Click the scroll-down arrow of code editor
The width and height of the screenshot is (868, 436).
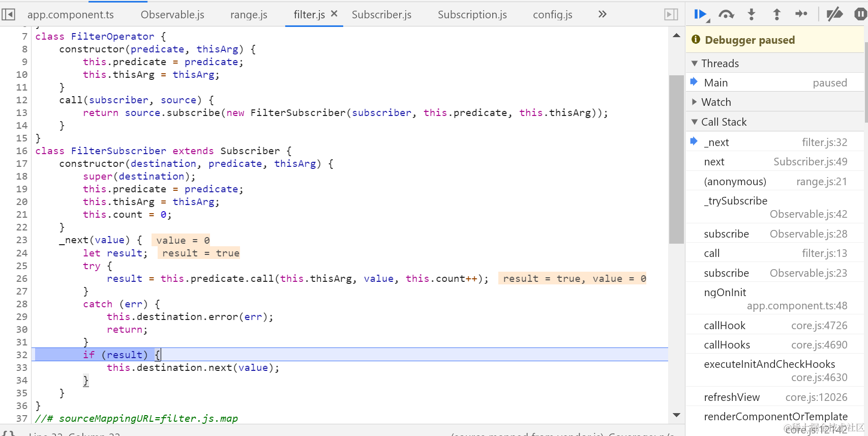[676, 415]
